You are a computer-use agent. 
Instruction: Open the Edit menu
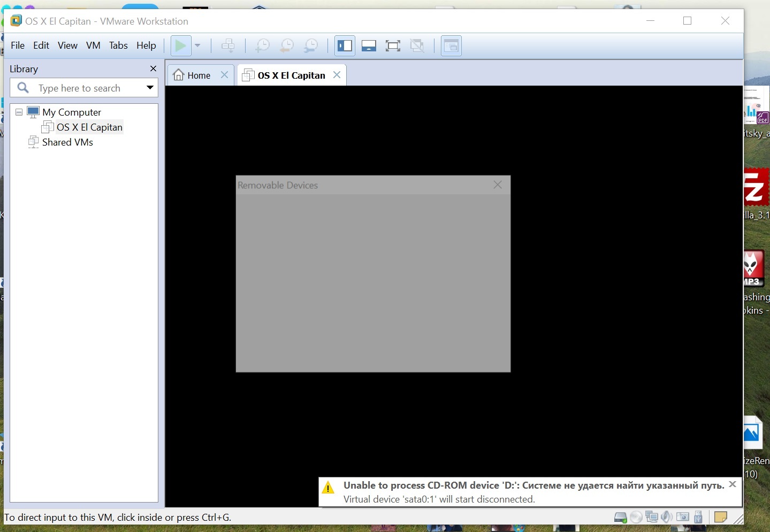click(x=41, y=45)
